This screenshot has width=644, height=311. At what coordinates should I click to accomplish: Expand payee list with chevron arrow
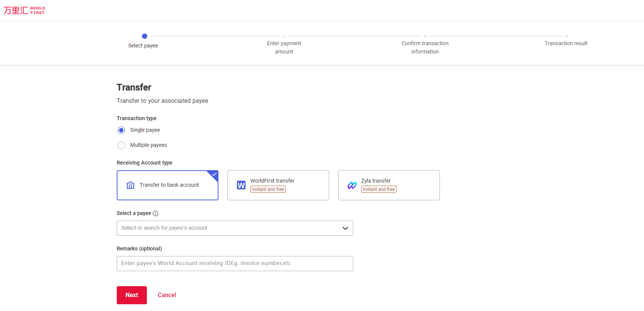click(x=345, y=228)
